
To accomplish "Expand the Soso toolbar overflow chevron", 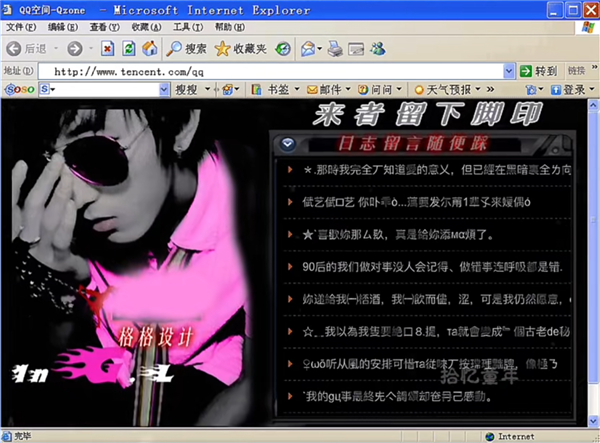I will point(490,90).
